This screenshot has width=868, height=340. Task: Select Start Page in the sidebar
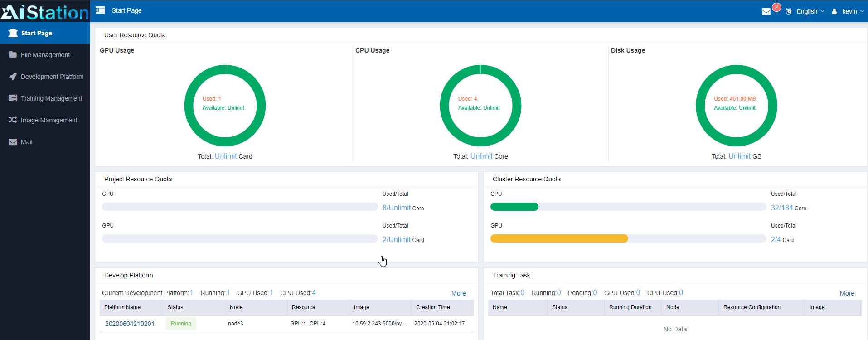click(36, 33)
